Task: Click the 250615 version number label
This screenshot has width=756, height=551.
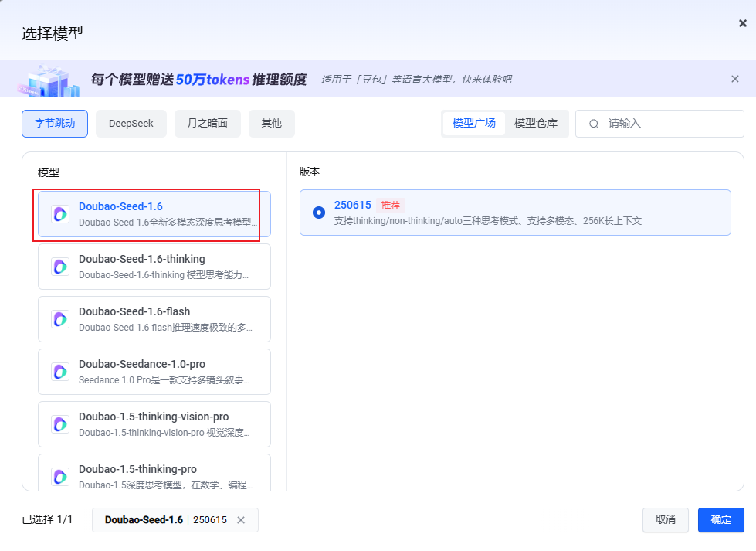Action: (352, 205)
